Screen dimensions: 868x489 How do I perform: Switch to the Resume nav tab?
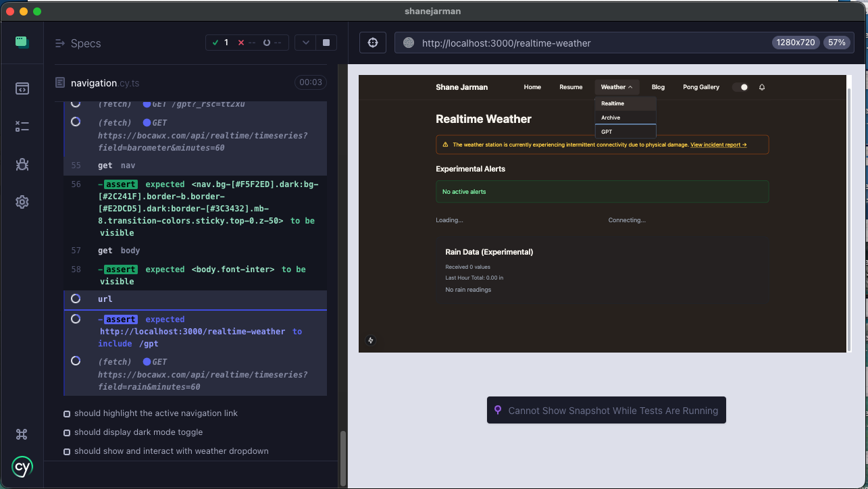[x=571, y=87]
